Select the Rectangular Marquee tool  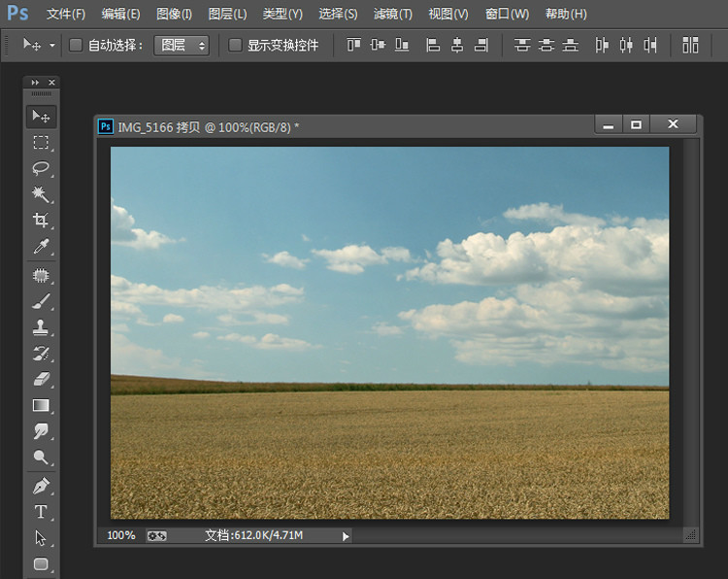click(x=41, y=143)
